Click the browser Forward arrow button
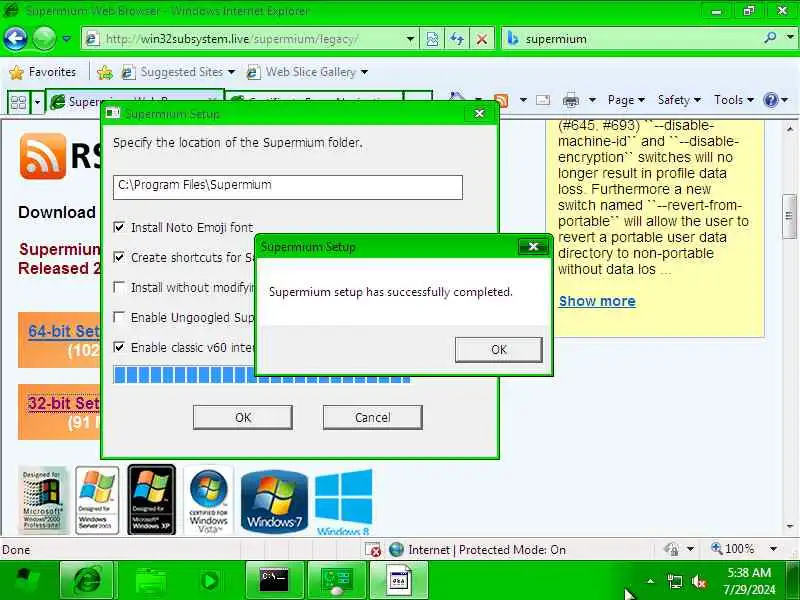This screenshot has height=600, width=800. 44,38
